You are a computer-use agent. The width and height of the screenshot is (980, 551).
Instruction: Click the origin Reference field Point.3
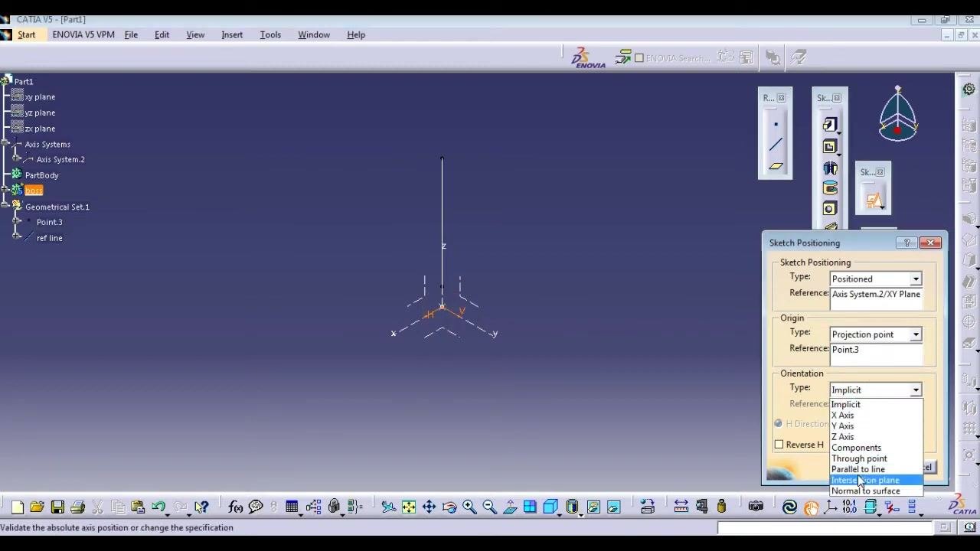[x=877, y=354]
